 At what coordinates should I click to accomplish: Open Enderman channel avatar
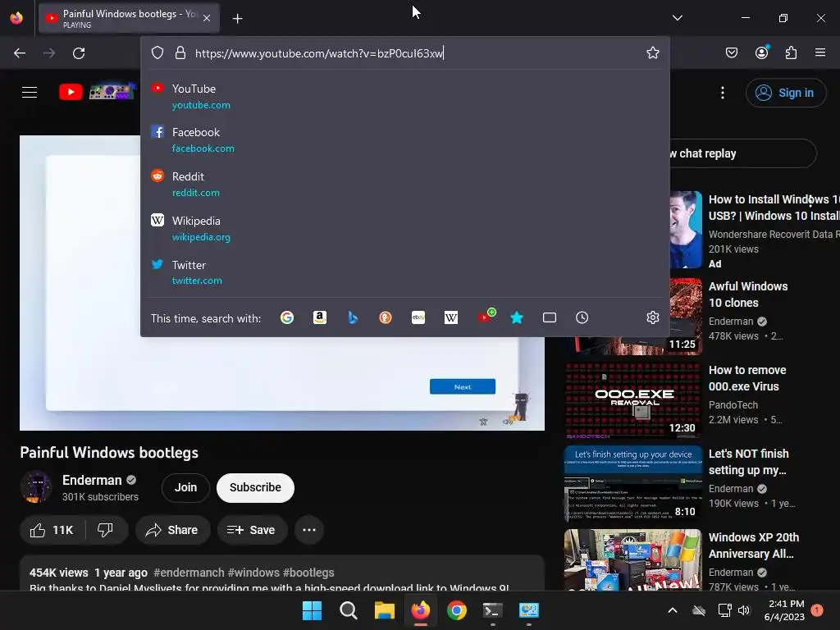36,486
